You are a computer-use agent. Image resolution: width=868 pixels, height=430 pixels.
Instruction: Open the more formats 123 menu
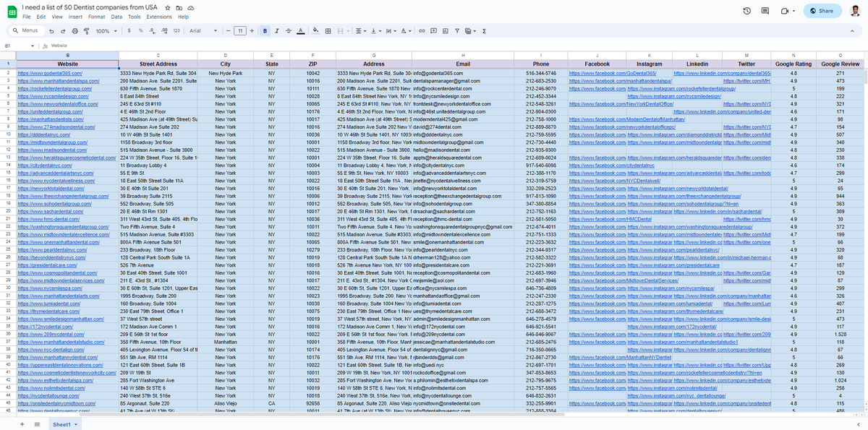click(176, 31)
